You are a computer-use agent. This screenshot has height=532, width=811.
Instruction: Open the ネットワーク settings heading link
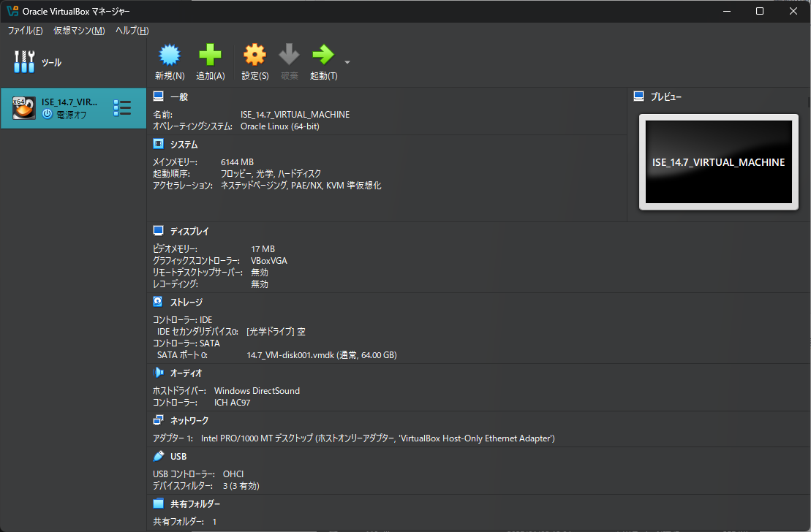coord(190,420)
